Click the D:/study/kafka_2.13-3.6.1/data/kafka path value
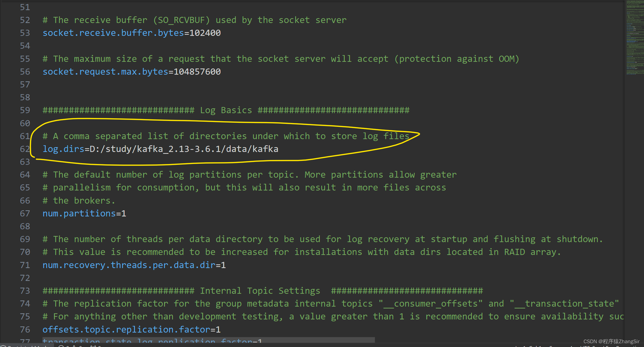This screenshot has height=347, width=644. click(x=184, y=149)
